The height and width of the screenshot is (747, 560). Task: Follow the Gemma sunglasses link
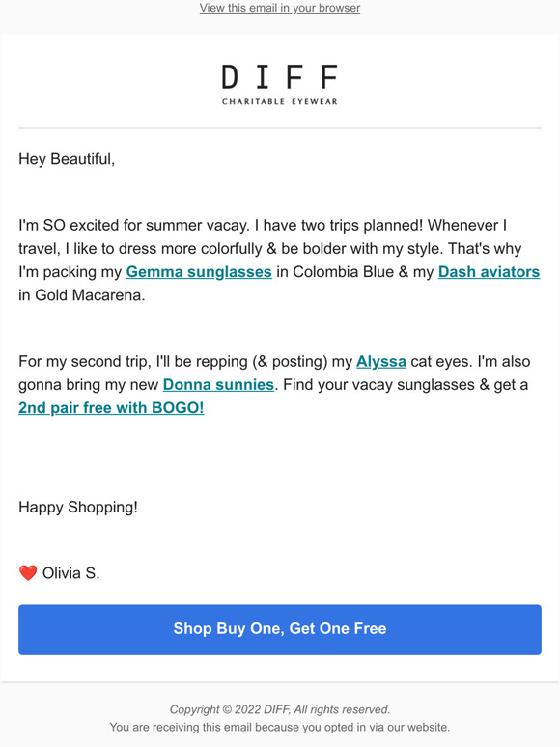click(199, 271)
